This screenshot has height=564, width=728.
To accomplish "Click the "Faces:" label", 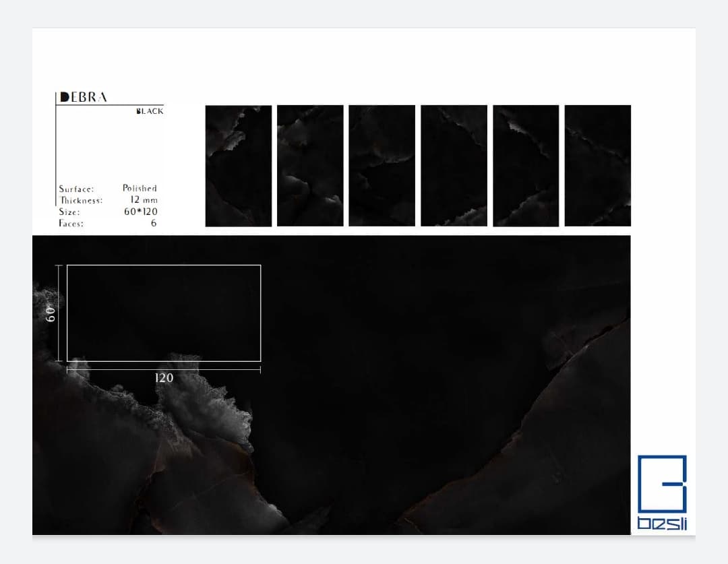I will point(71,223).
